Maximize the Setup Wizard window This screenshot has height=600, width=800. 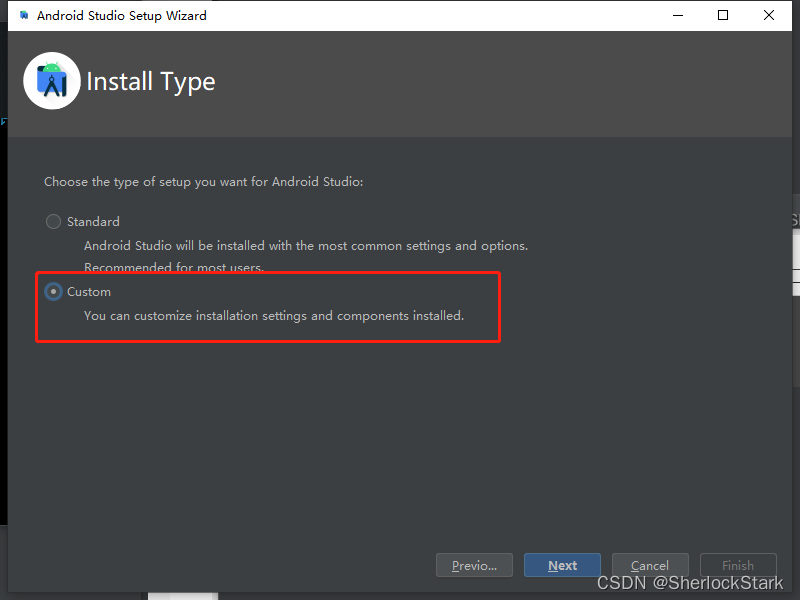click(x=722, y=15)
